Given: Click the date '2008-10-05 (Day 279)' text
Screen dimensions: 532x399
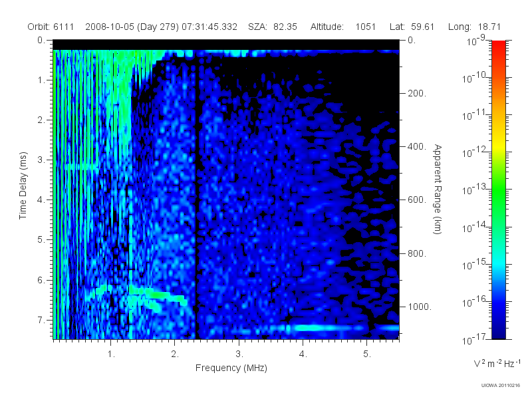Looking at the screenshot, I should pos(132,27).
